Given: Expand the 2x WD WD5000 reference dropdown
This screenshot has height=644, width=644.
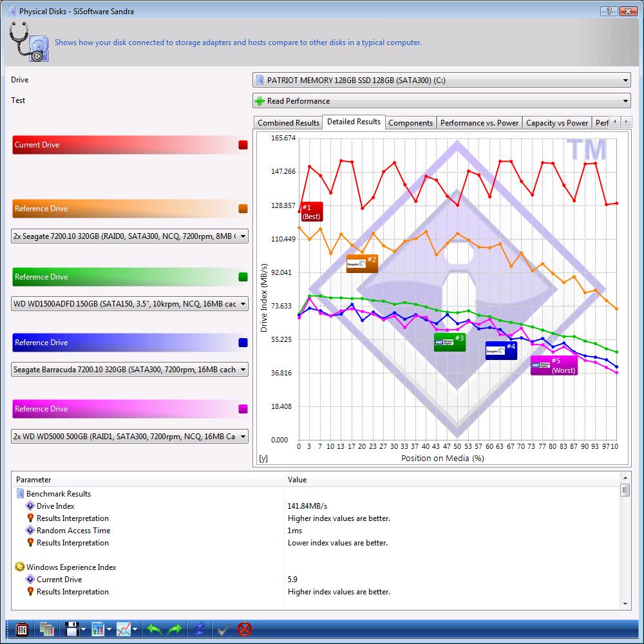Looking at the screenshot, I should pos(130,436).
